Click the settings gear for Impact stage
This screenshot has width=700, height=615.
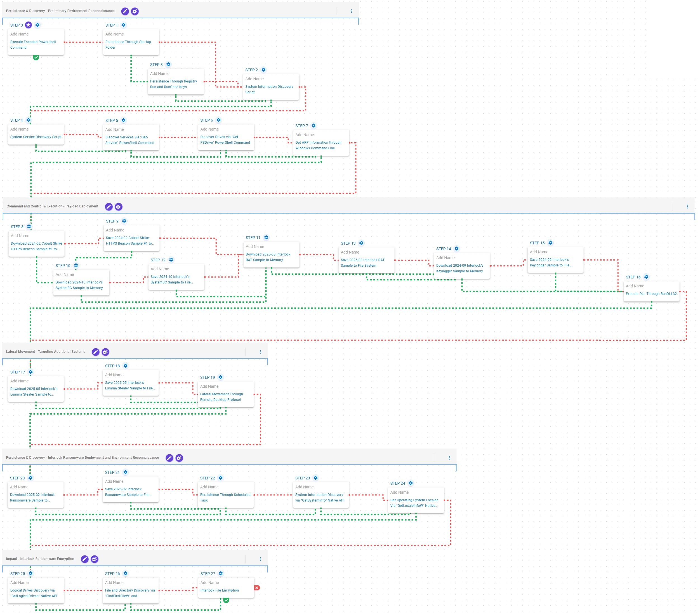95,559
